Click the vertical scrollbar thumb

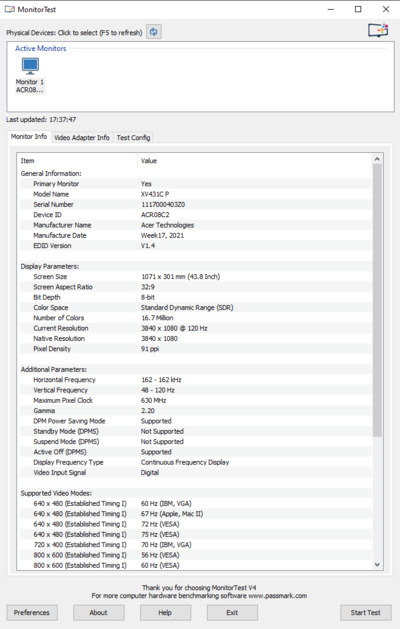377,300
